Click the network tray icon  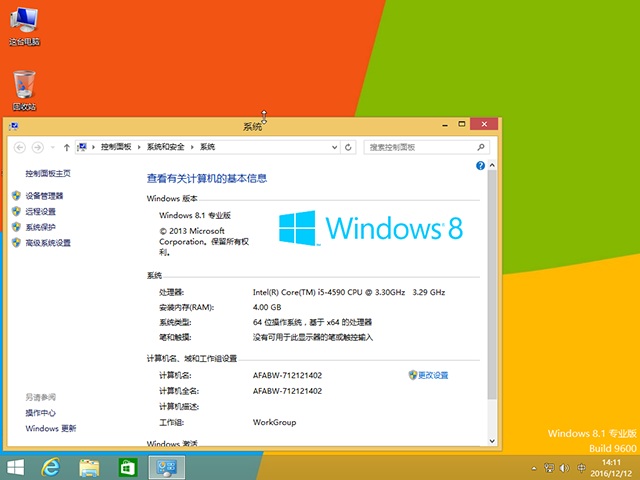[x=549, y=468]
